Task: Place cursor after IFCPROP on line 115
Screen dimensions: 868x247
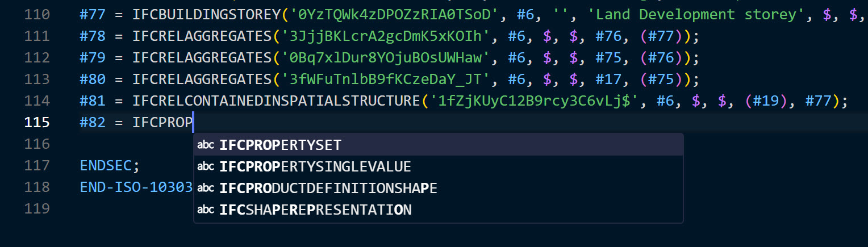Action: pyautogui.click(x=194, y=122)
